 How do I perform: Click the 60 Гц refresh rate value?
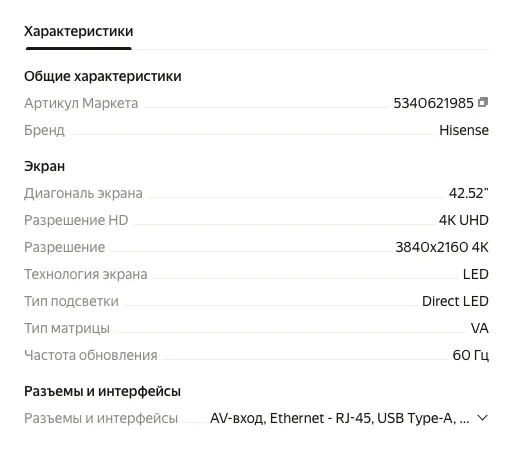470,355
